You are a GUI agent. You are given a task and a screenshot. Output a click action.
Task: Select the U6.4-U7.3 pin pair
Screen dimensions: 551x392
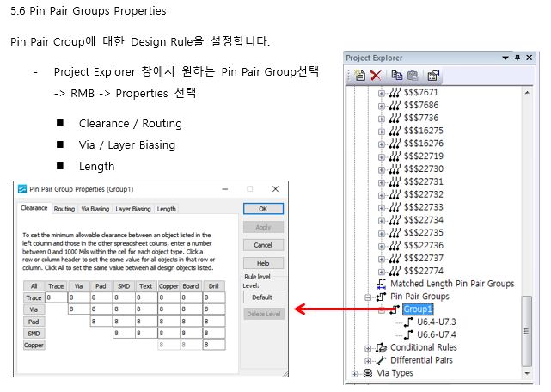click(438, 322)
